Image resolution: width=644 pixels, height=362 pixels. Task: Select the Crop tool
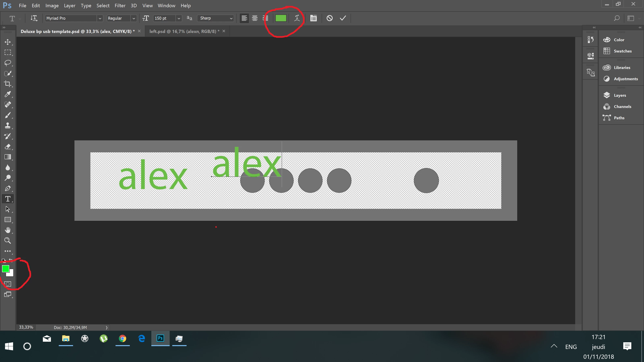point(7,84)
